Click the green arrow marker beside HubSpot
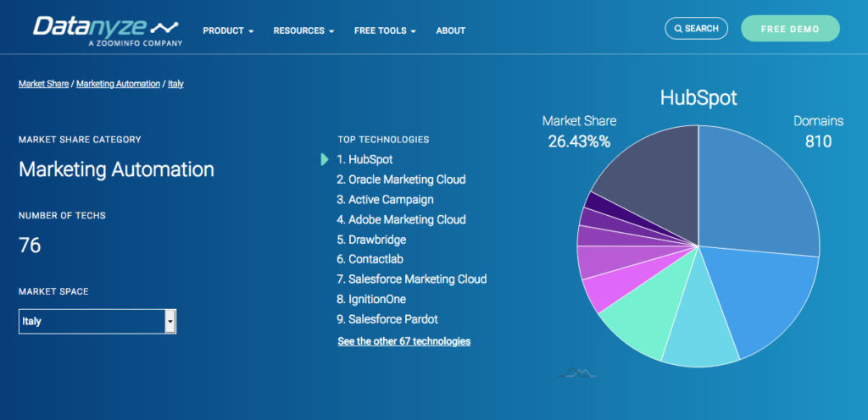This screenshot has width=868, height=420. (x=325, y=159)
